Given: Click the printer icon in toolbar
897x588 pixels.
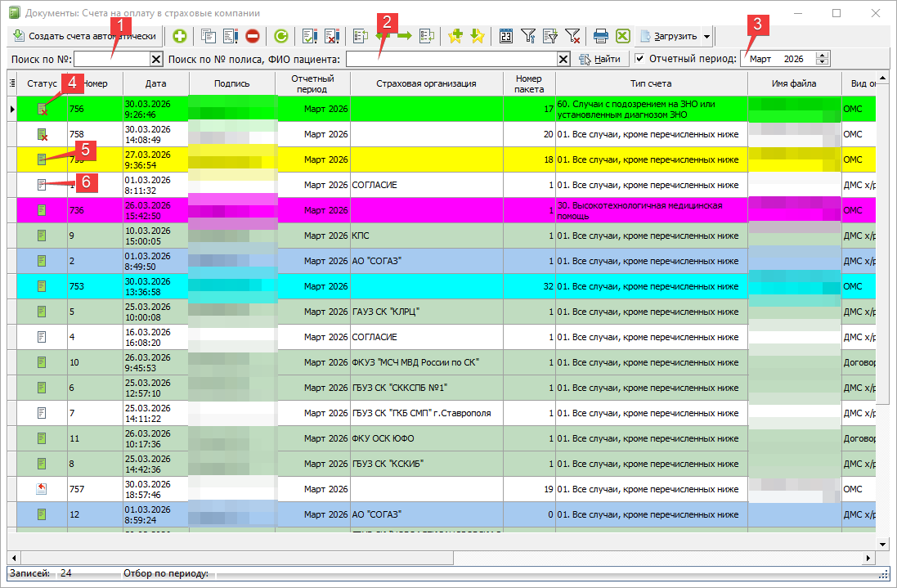Looking at the screenshot, I should [x=601, y=36].
